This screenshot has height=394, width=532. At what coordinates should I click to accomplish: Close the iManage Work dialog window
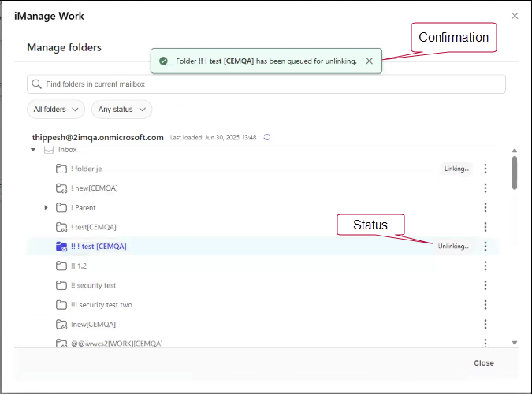tap(515, 16)
